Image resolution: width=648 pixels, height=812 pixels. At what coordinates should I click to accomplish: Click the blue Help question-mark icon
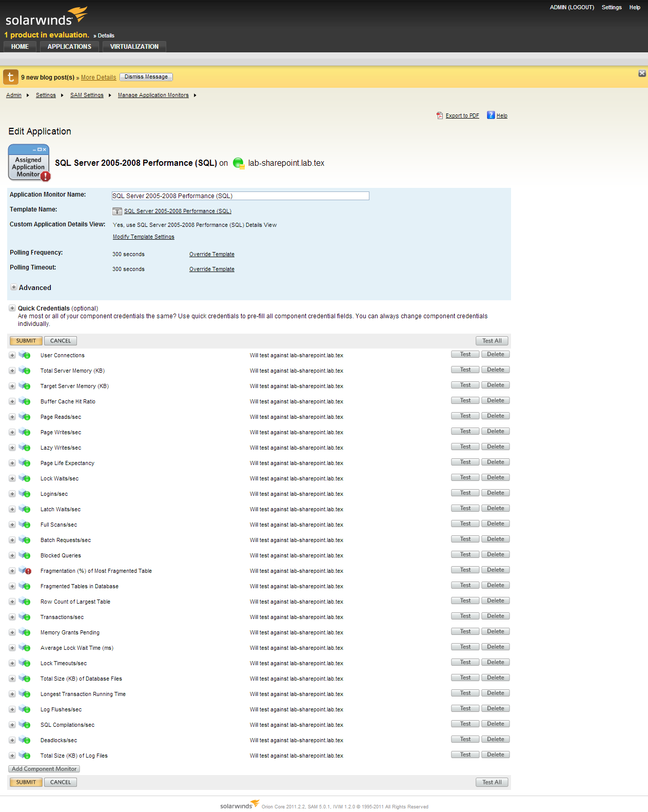point(491,115)
